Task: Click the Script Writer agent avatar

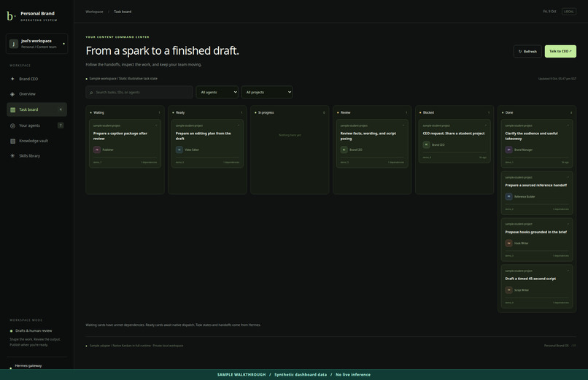Action: [509, 290]
